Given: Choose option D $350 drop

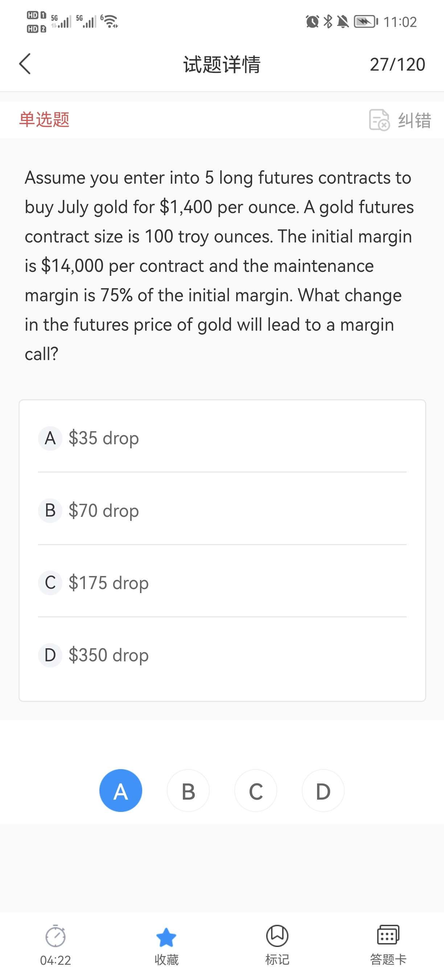Looking at the screenshot, I should click(108, 655).
